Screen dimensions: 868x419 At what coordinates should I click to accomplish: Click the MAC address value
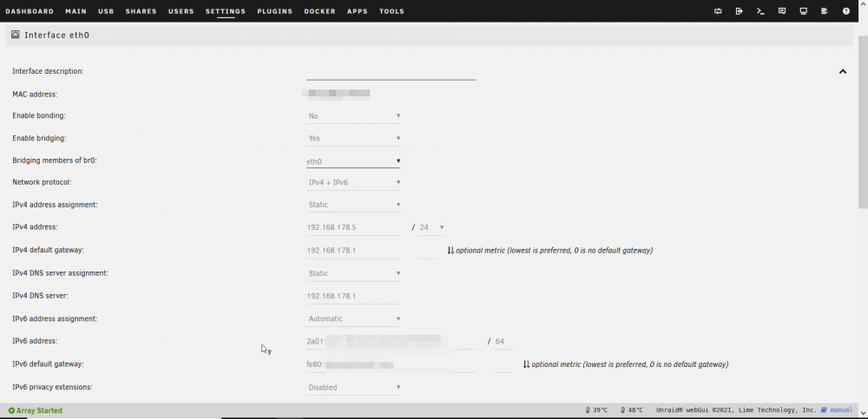click(336, 94)
